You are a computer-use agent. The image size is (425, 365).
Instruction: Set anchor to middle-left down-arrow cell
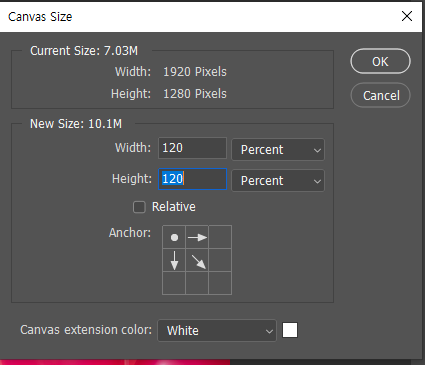point(174,260)
